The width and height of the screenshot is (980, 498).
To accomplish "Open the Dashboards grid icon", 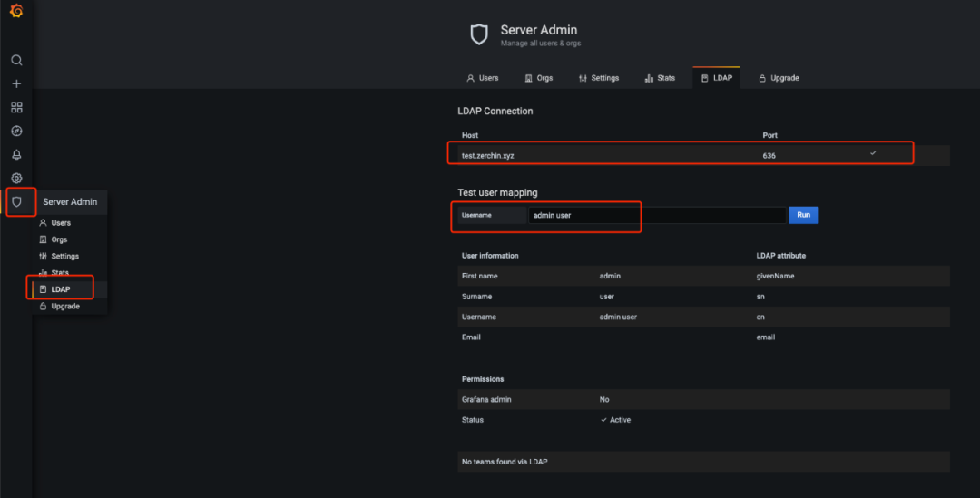I will tap(16, 107).
